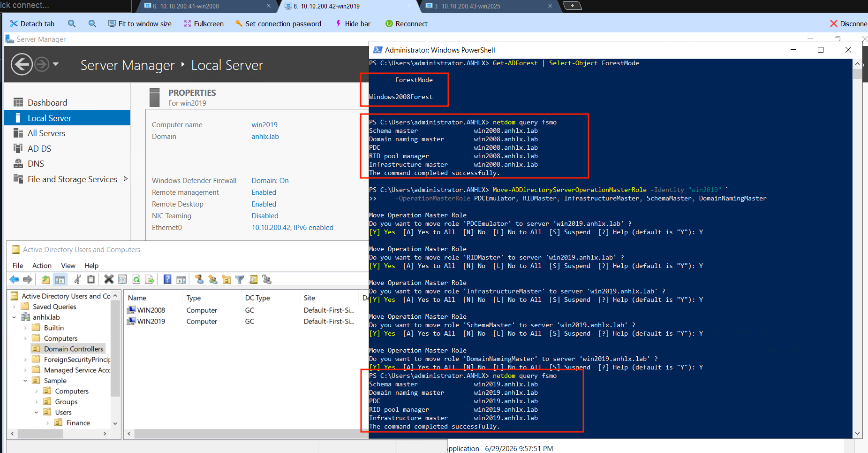Click zoom out magnifier in connection bar
The height and width of the screenshot is (453, 868).
click(x=92, y=23)
